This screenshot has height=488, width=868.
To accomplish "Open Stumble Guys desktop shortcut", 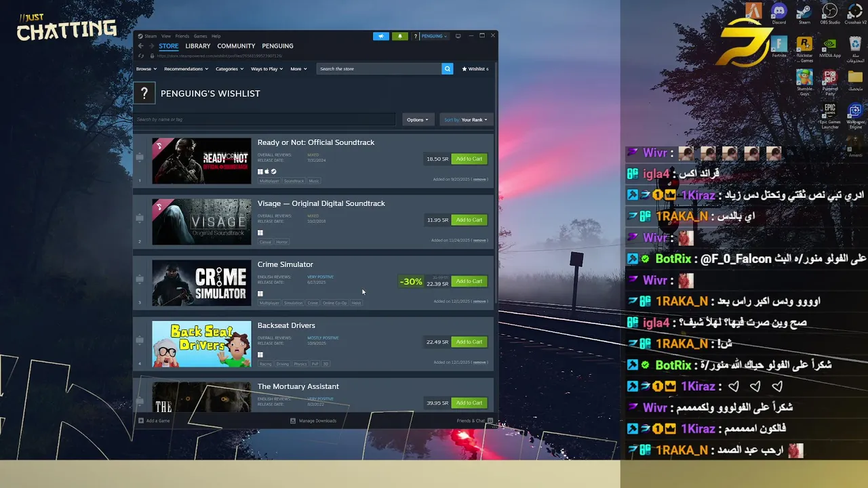I will [804, 81].
